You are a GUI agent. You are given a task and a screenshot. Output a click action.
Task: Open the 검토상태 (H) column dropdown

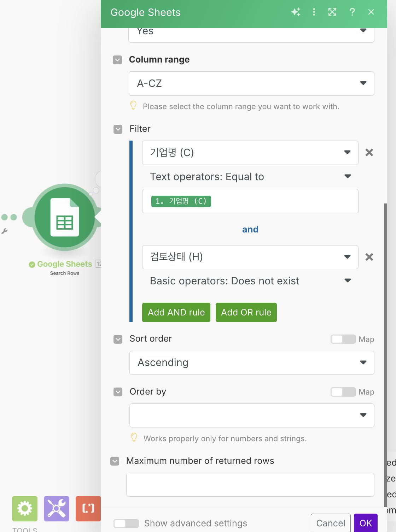(250, 257)
